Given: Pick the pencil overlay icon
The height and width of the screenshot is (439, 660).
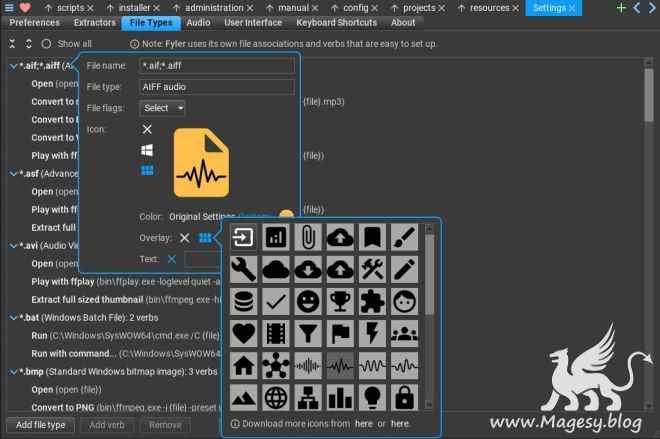Looking at the screenshot, I should pyautogui.click(x=404, y=269).
